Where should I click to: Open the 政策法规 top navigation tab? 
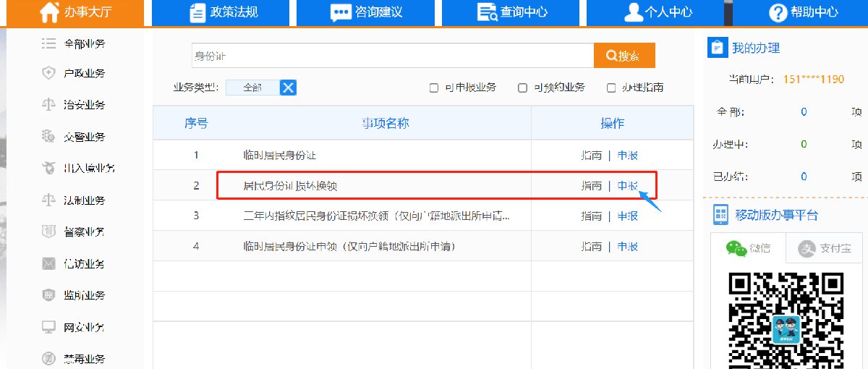[x=223, y=12]
